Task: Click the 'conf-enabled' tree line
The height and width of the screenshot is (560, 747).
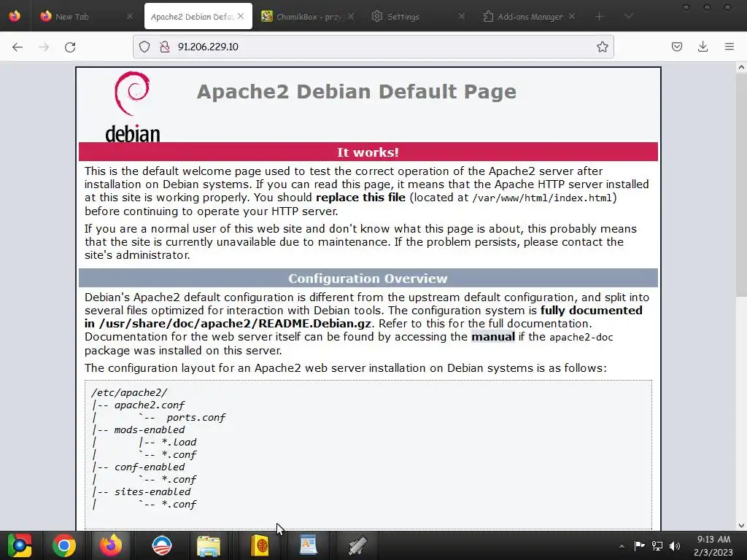Action: (x=149, y=467)
